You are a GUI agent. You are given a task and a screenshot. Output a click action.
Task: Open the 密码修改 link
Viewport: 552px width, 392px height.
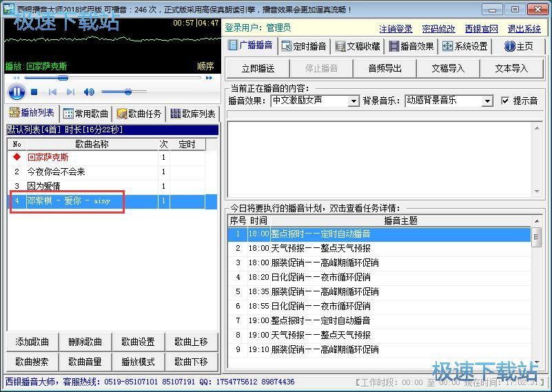click(438, 28)
